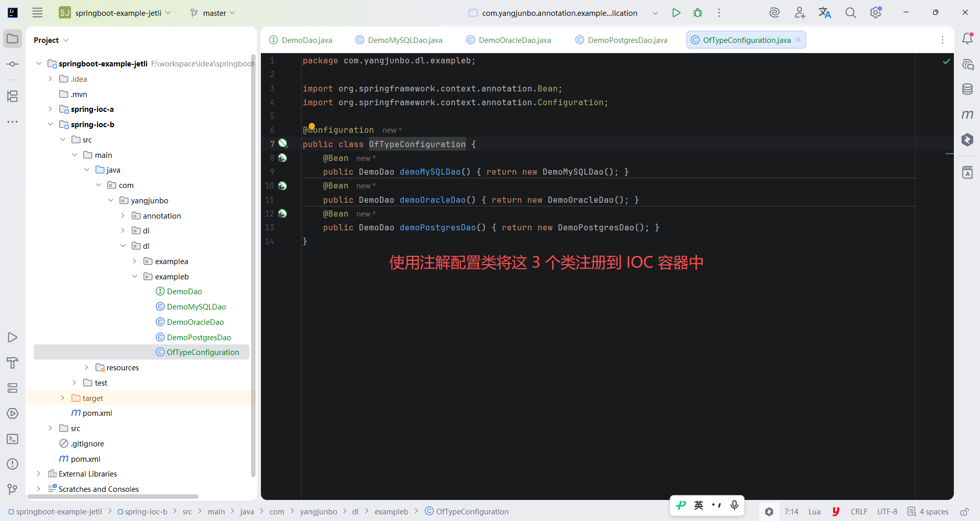Collapse the exampleb package
Viewport: 980px width, 521px height.
tap(135, 276)
